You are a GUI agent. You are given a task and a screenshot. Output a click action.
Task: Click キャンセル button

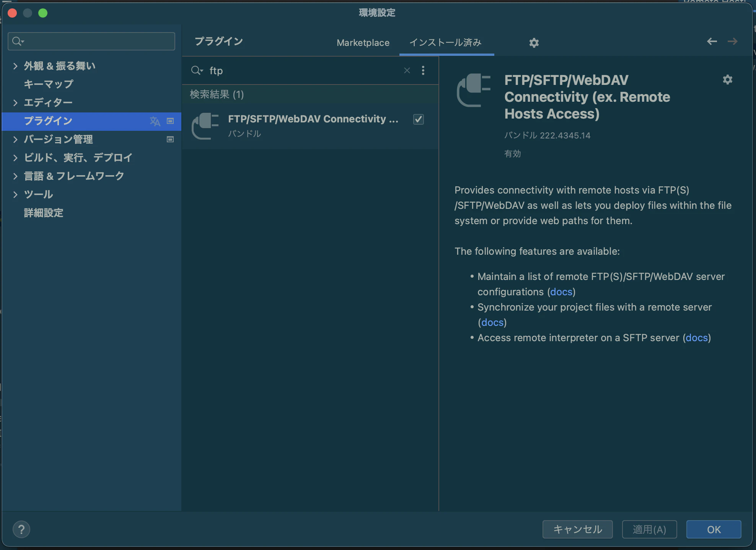pos(577,529)
